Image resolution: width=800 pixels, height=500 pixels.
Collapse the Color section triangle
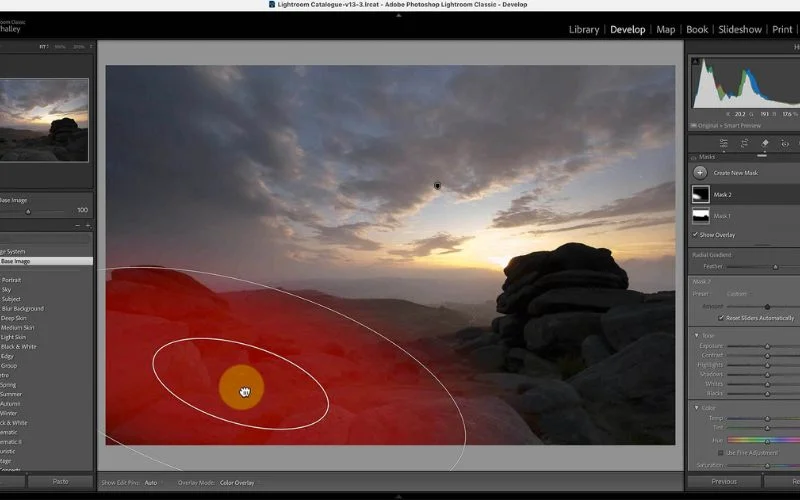point(696,407)
